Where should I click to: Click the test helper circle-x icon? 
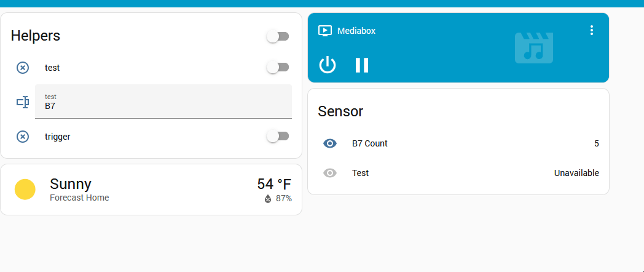(23, 68)
